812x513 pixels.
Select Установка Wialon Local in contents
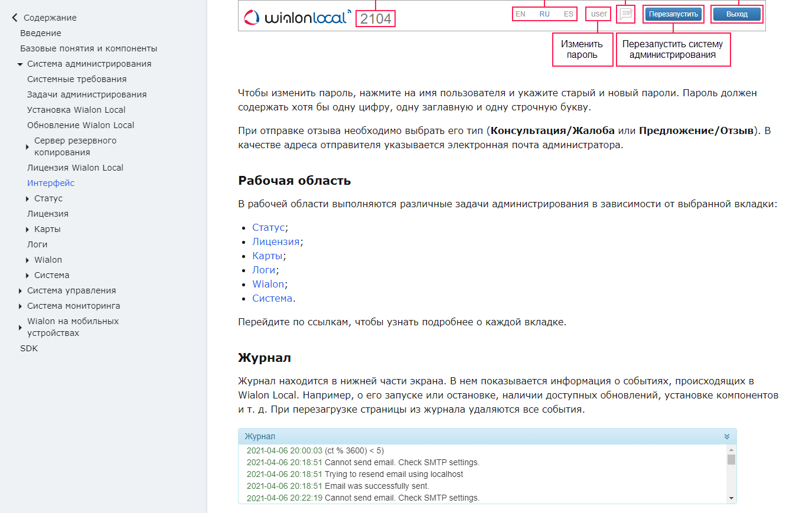[76, 110]
